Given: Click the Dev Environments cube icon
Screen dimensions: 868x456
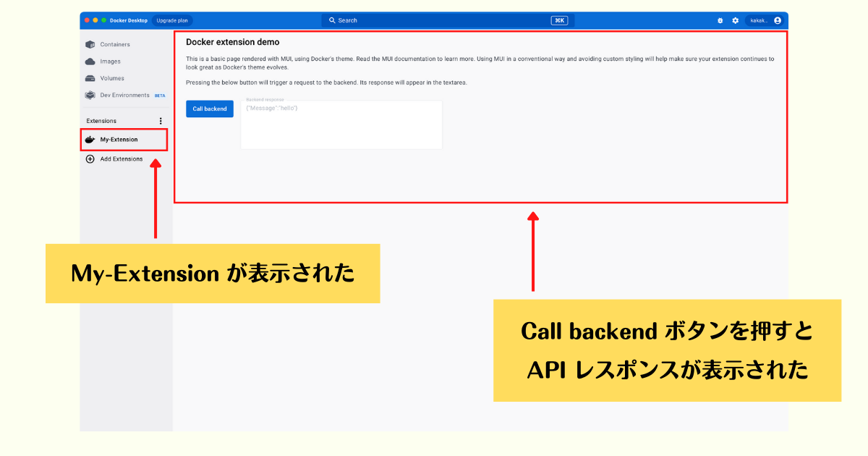Looking at the screenshot, I should [x=90, y=95].
